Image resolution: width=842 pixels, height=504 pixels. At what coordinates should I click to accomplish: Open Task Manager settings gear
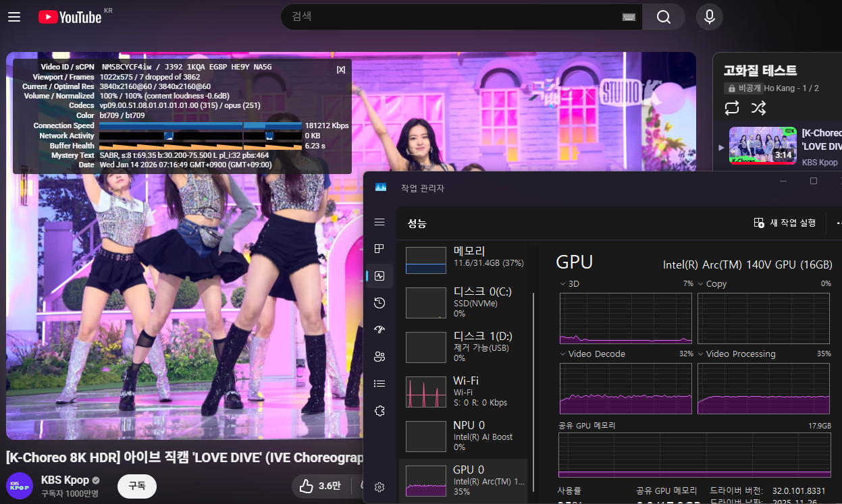click(x=379, y=486)
